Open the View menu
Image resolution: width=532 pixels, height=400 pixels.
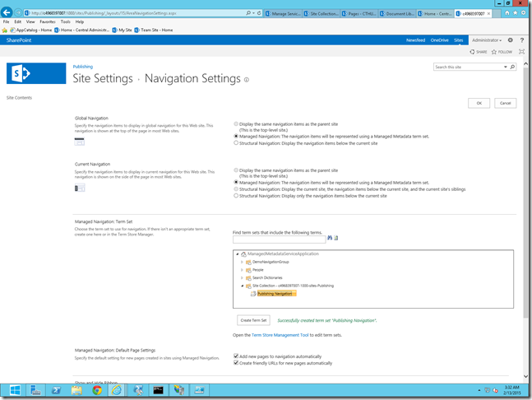coord(30,21)
